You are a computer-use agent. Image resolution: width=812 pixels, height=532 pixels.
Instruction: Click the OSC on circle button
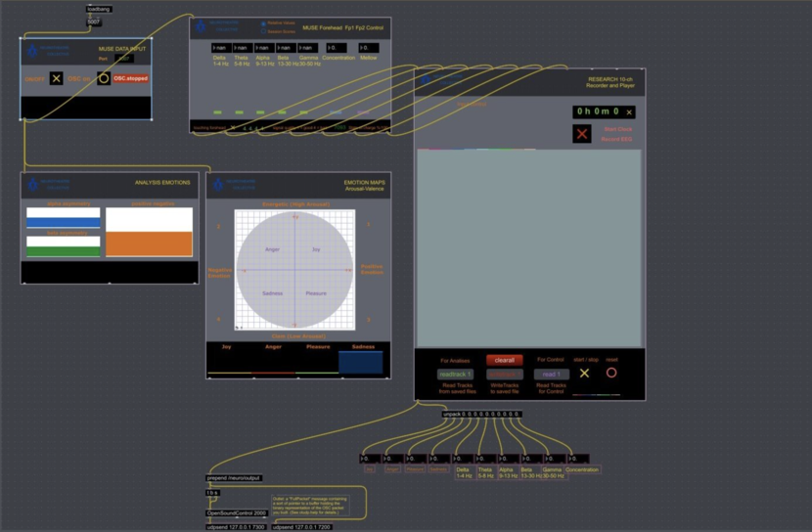point(104,78)
